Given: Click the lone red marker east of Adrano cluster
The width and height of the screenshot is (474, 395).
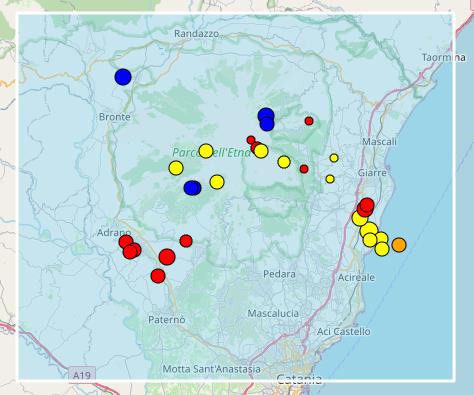Looking at the screenshot, I should tap(186, 241).
